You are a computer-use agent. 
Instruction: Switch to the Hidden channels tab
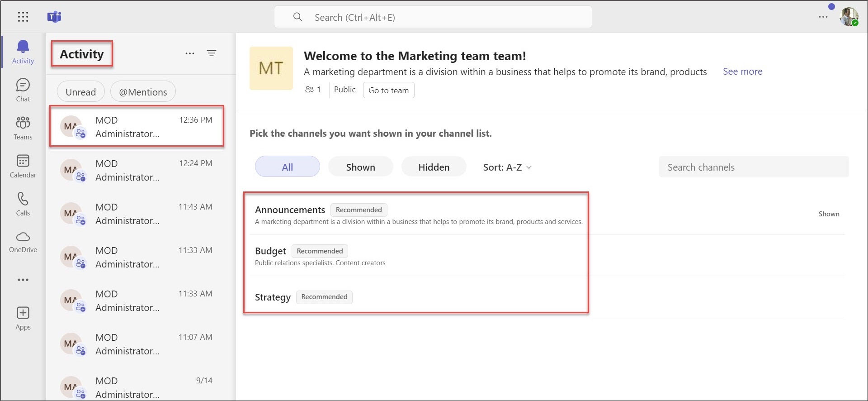point(434,167)
